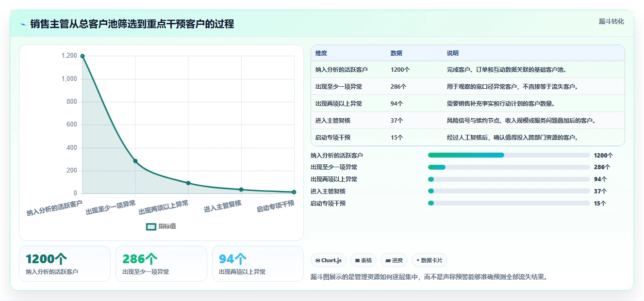Click the 37个 value beside progress bar
The width and height of the screenshot is (644, 301).
click(x=600, y=191)
